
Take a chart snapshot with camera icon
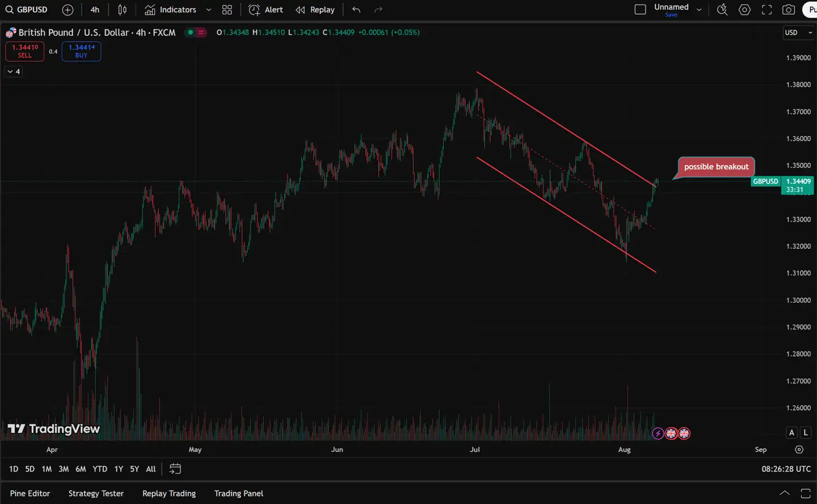pos(789,10)
